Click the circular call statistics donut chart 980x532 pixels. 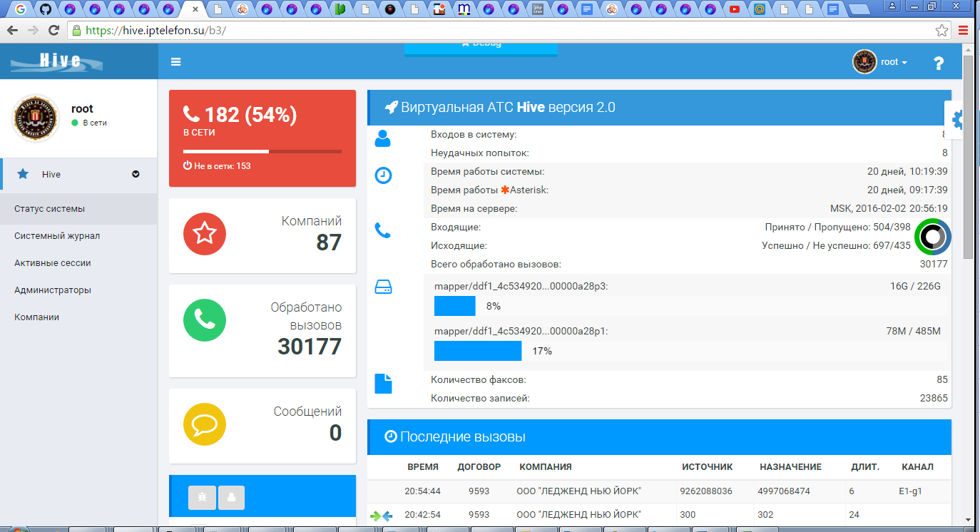click(x=932, y=236)
